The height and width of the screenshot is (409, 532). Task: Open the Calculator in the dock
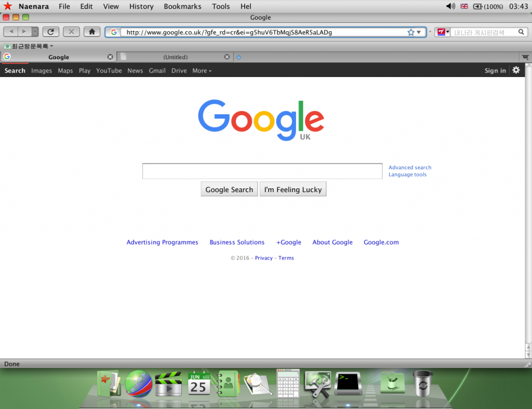(288, 383)
